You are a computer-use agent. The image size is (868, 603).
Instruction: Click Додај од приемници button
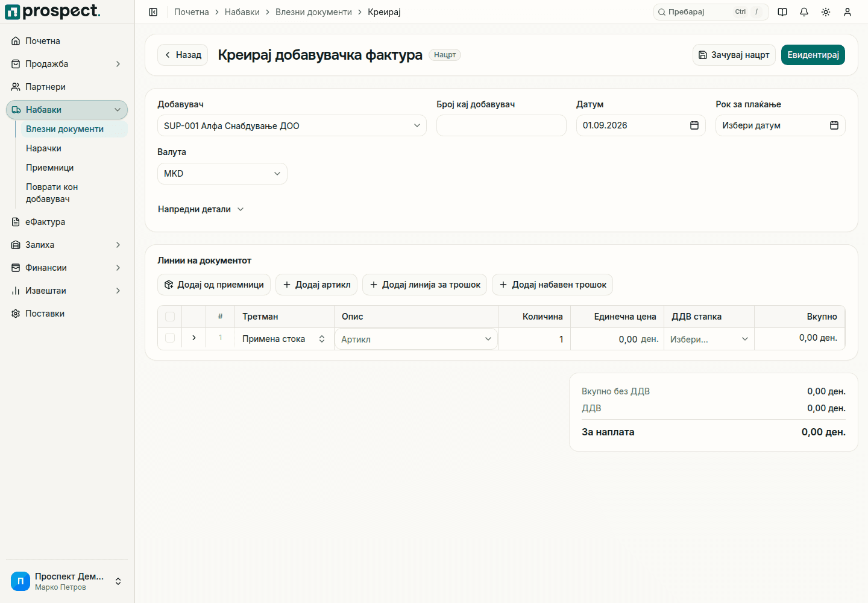(x=214, y=285)
